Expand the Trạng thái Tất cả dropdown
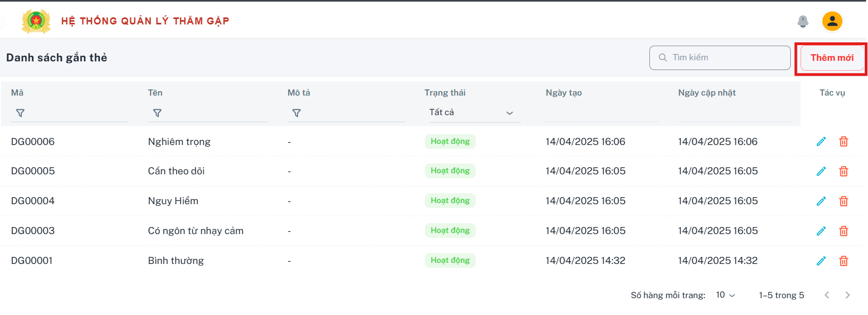Viewport: 868px width, 315px height. point(472,112)
